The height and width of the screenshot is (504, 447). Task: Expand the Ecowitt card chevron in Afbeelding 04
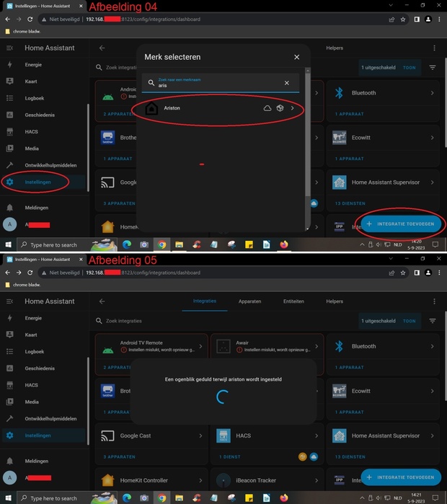432,138
